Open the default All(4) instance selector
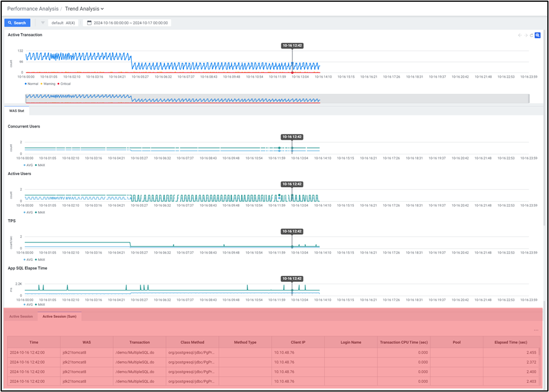Image resolution: width=549 pixels, height=392 pixels. pos(63,23)
